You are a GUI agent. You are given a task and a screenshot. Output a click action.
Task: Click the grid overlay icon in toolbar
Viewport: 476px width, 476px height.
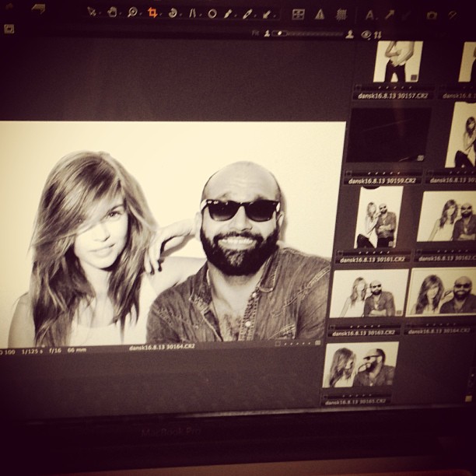tap(298, 14)
